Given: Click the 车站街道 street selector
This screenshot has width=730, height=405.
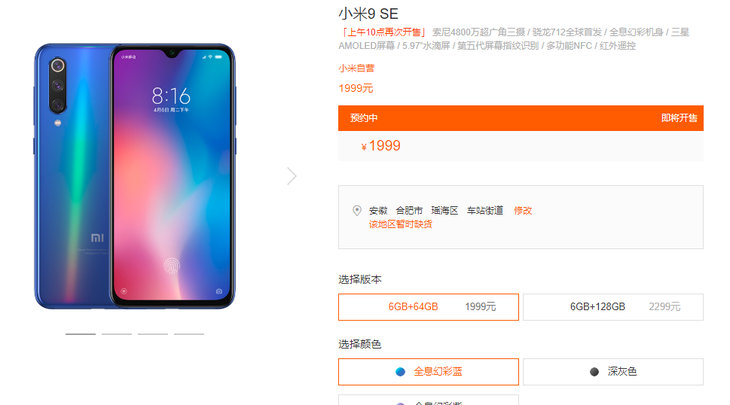Looking at the screenshot, I should point(485,210).
